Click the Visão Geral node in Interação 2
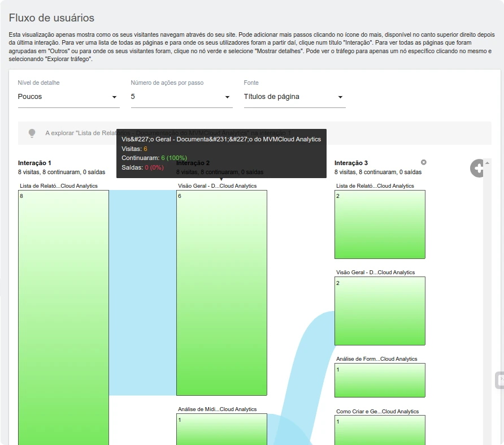The width and height of the screenshot is (504, 445). pos(221,293)
